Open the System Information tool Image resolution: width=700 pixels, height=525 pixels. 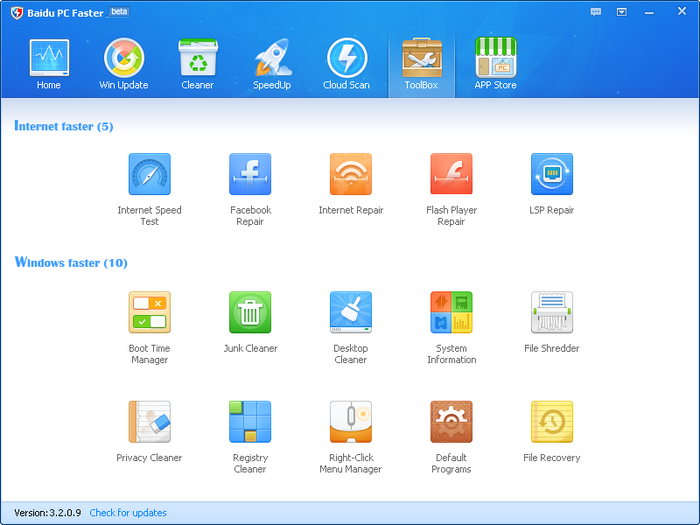pos(451,312)
